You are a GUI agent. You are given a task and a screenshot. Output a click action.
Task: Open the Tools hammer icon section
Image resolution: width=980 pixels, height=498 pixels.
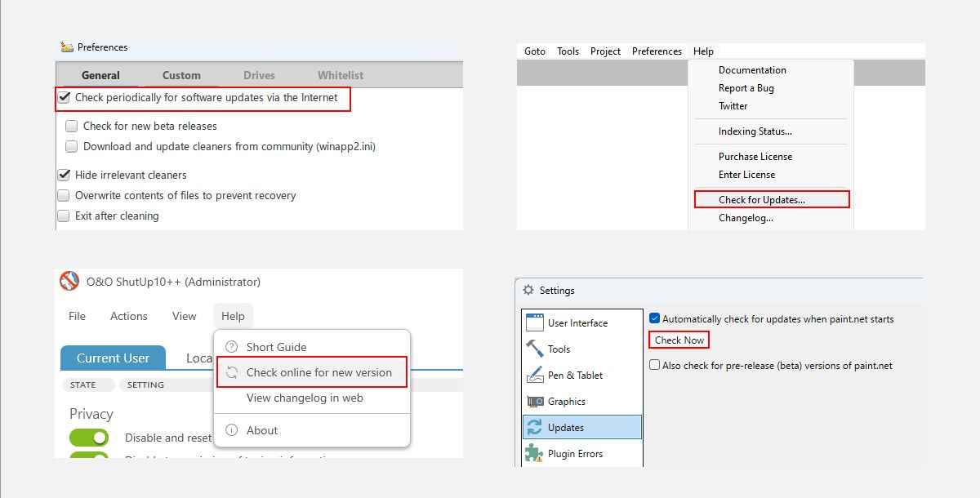pos(535,349)
